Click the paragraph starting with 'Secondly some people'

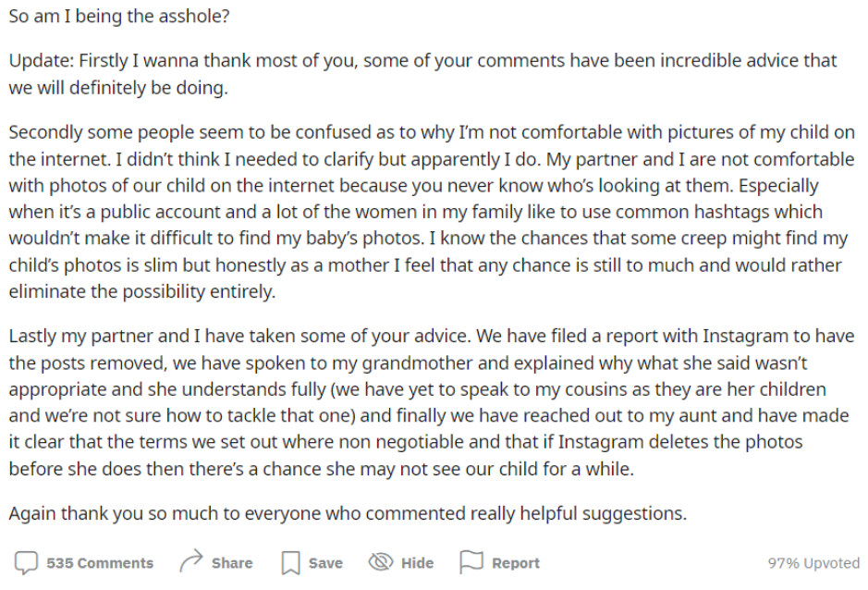click(432, 212)
